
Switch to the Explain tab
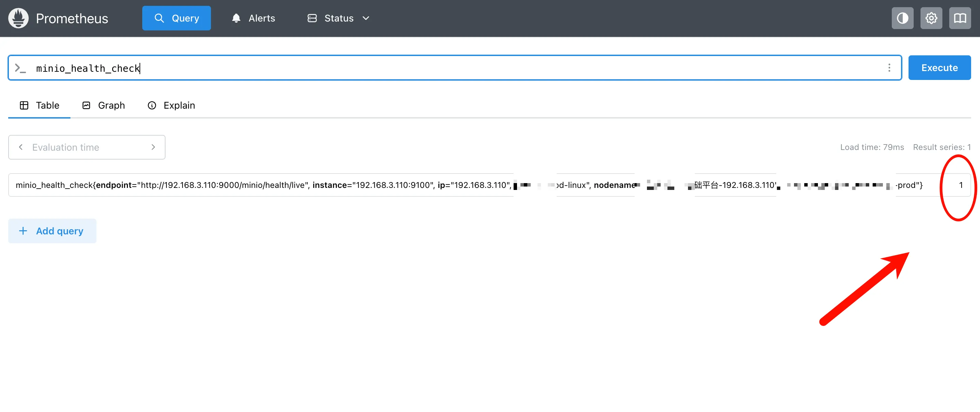[x=171, y=105]
